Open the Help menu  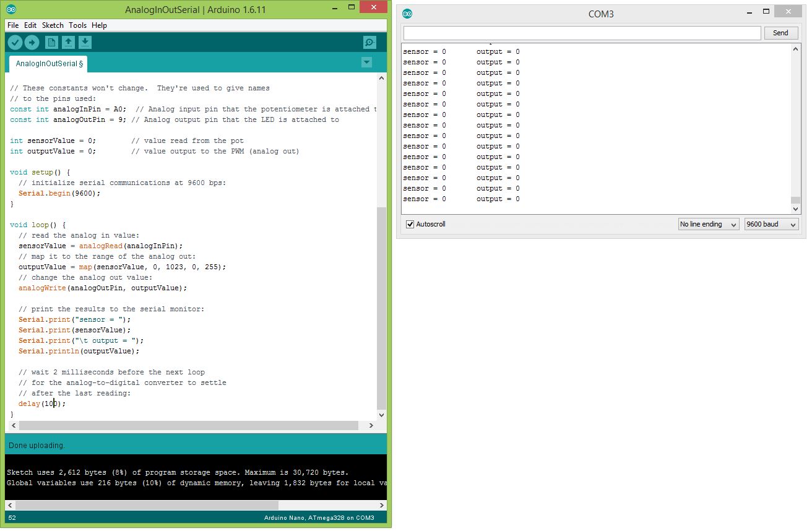click(x=99, y=25)
